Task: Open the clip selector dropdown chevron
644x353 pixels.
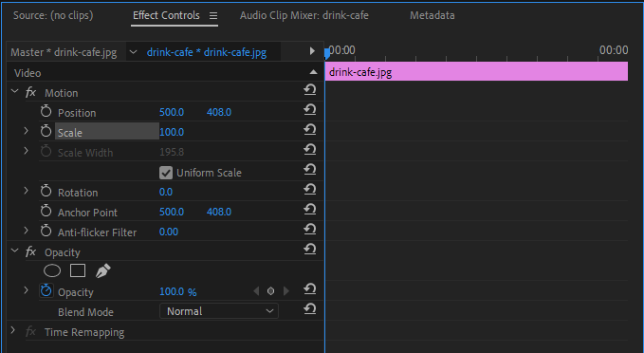Action: click(x=133, y=52)
